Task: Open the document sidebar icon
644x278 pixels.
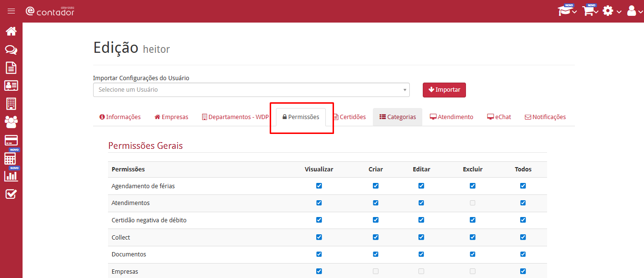Action: click(11, 68)
